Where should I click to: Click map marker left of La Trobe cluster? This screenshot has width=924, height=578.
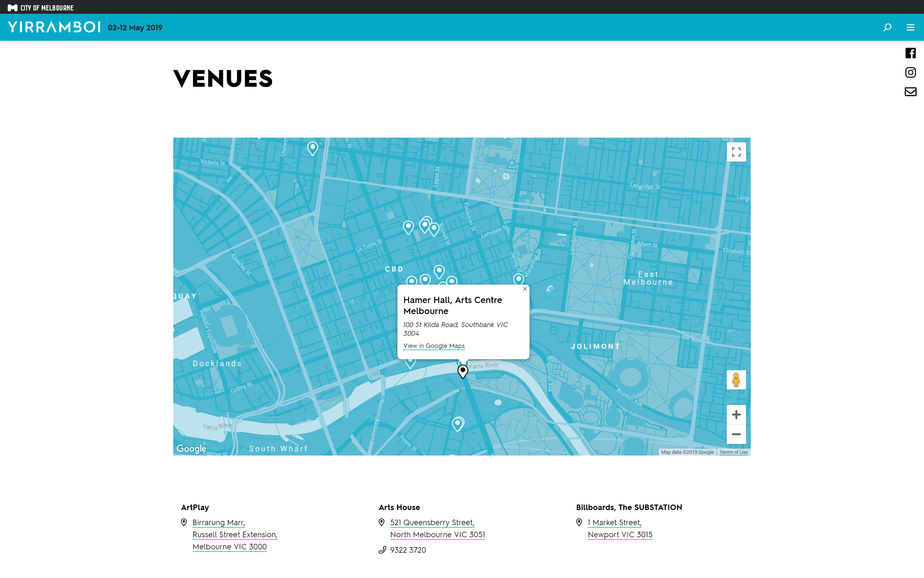tap(408, 227)
